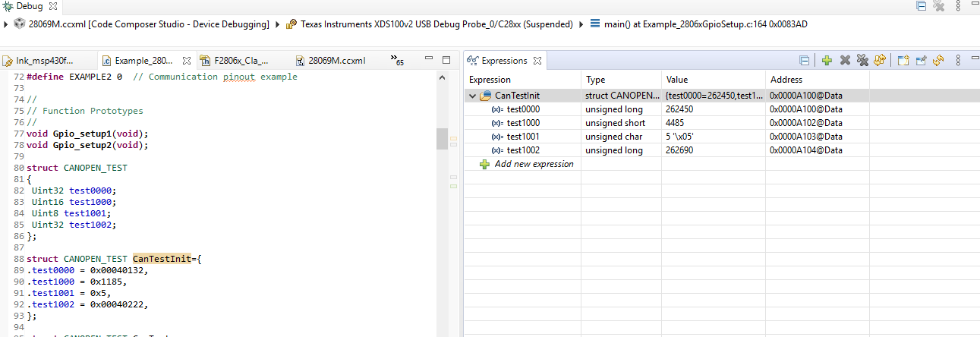Show hidden editor tabs list chevron
Image resolution: width=980 pixels, height=337 pixels.
pos(396,59)
